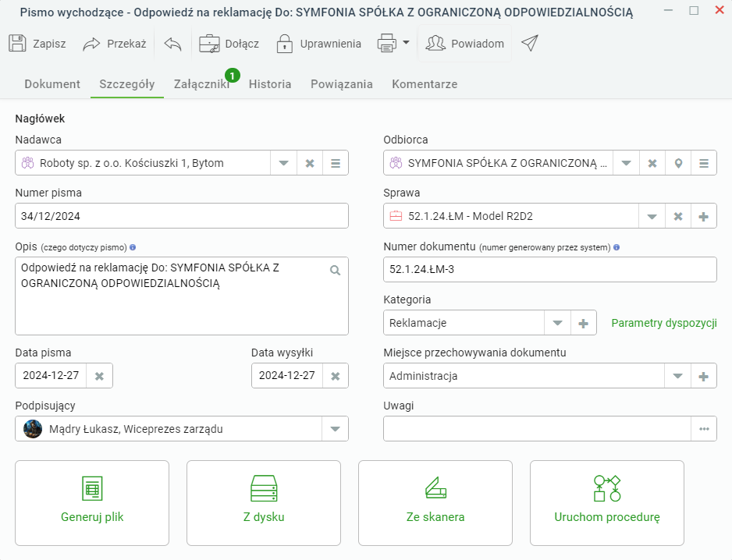Open Odbiorca list menu icon

click(704, 163)
